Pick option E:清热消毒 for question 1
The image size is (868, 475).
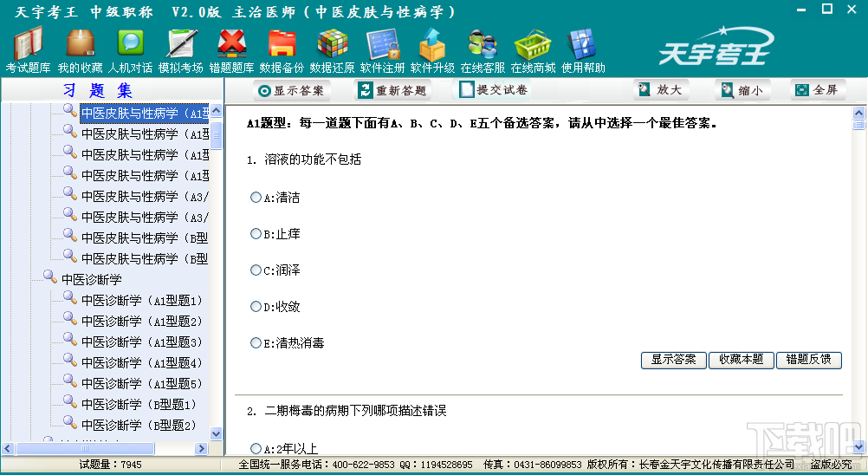tap(256, 342)
